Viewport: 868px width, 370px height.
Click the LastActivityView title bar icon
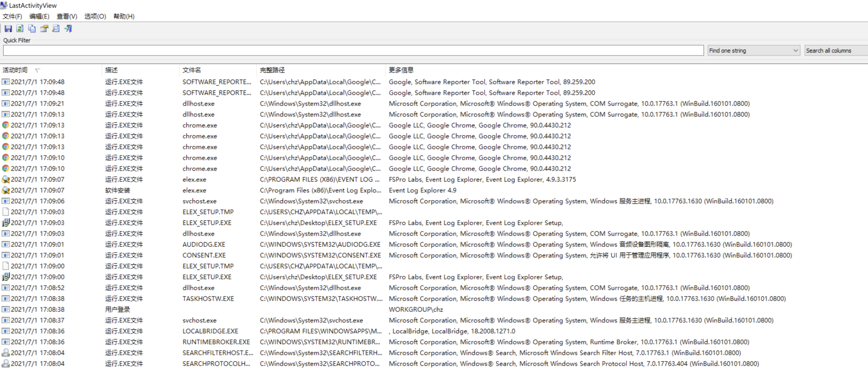4,5
